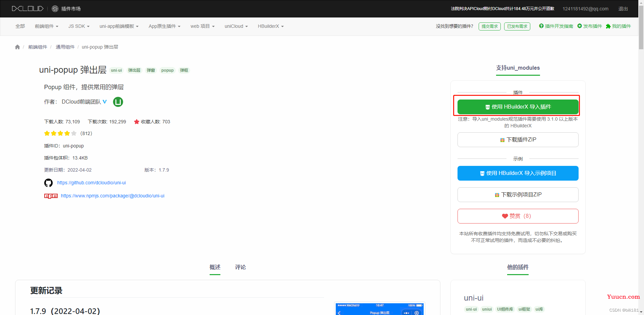
Task: Click 下载插件ZIP button
Action: 518,140
